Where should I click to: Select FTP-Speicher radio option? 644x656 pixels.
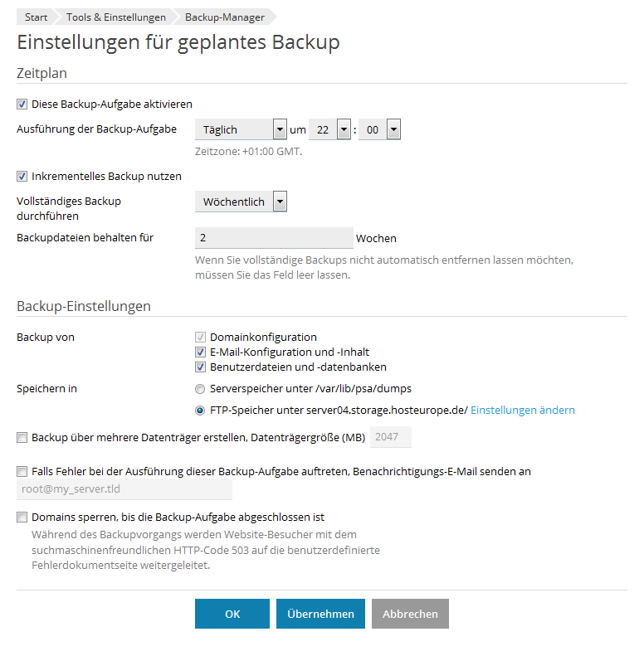coord(200,411)
